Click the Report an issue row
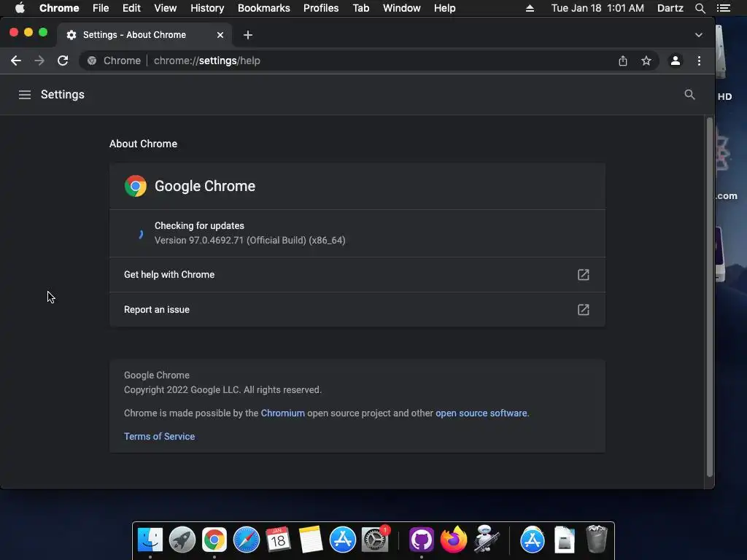The height and width of the screenshot is (560, 747). coord(357,309)
